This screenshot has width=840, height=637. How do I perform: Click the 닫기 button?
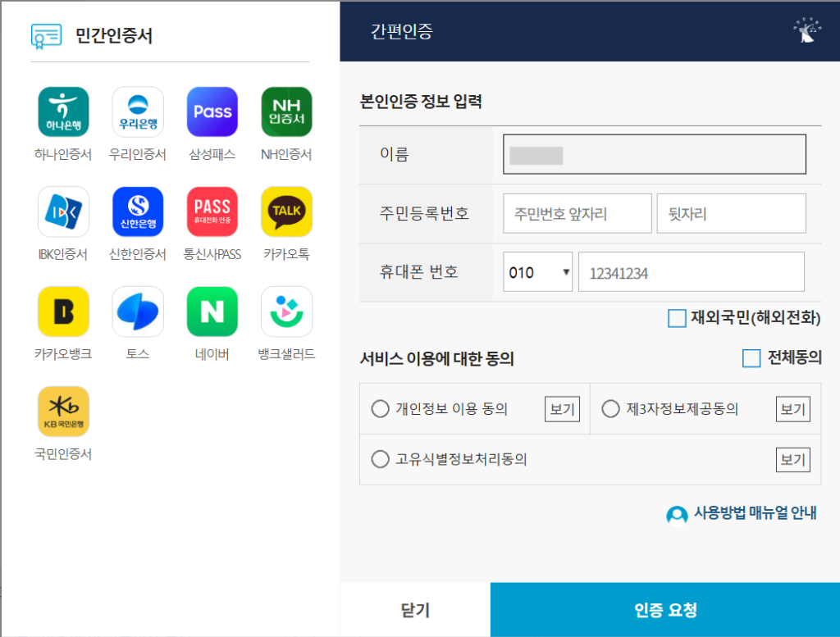pyautogui.click(x=415, y=610)
